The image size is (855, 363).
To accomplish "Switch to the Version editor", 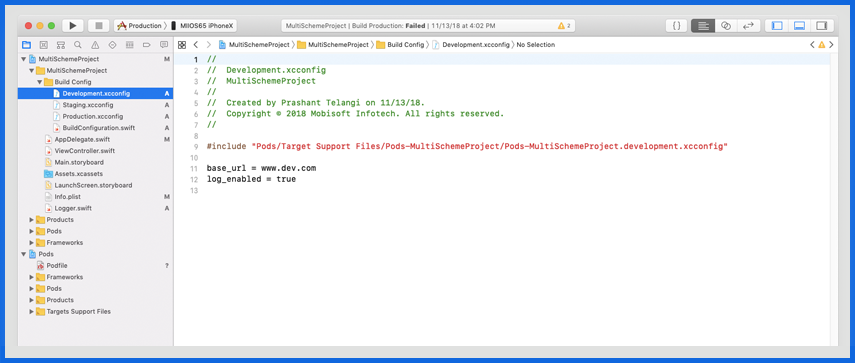I will 749,26.
